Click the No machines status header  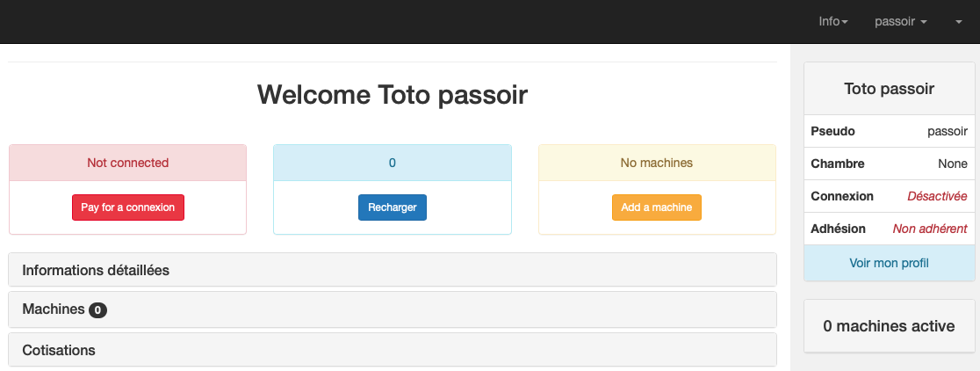click(x=657, y=163)
